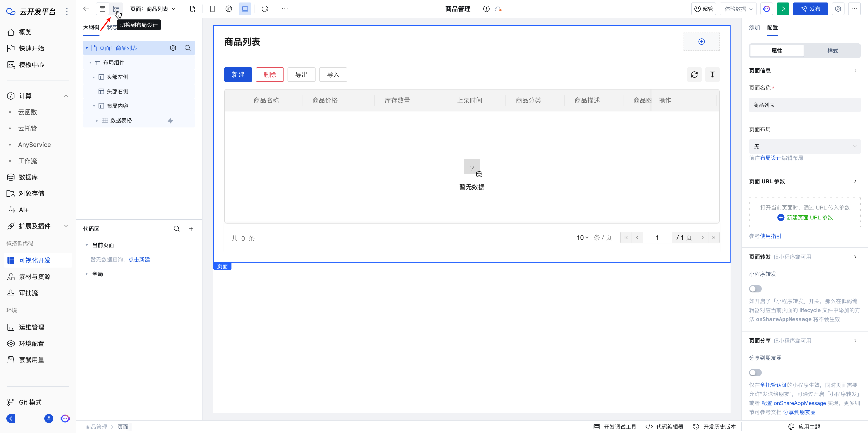868x433 pixels.
Task: Expand the 头部左侧 tree node
Action: point(93,77)
